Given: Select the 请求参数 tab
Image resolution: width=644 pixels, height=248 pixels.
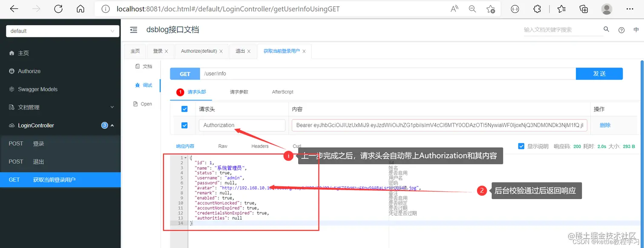Looking at the screenshot, I should click(239, 92).
